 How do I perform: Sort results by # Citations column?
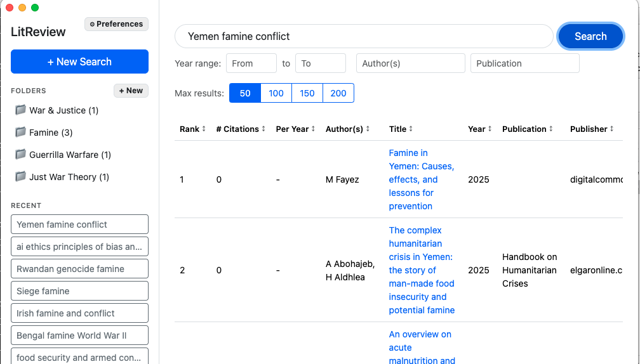(241, 129)
